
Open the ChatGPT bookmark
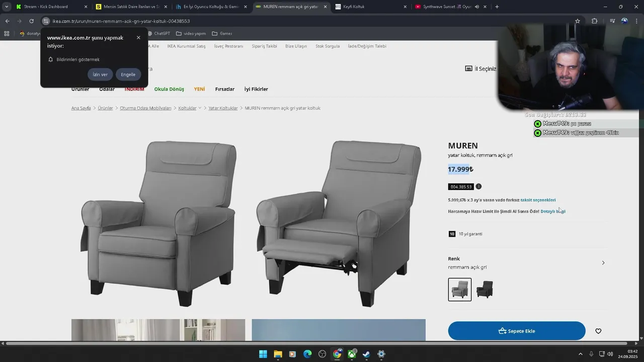[158, 34]
